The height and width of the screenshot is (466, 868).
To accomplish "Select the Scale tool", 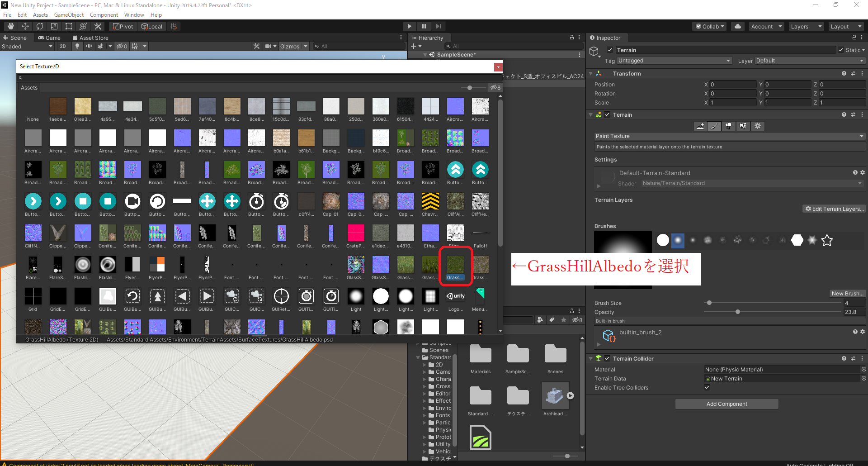I will pyautogui.click(x=54, y=26).
